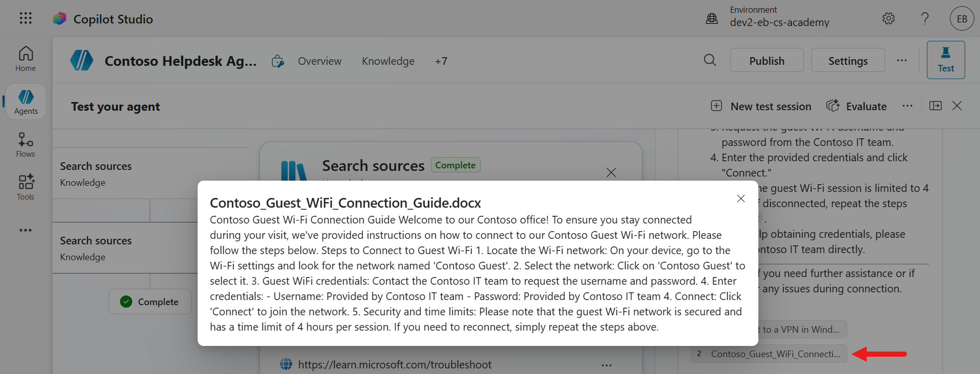Open more options next to Evaluate
This screenshot has height=374, width=980.
907,106
